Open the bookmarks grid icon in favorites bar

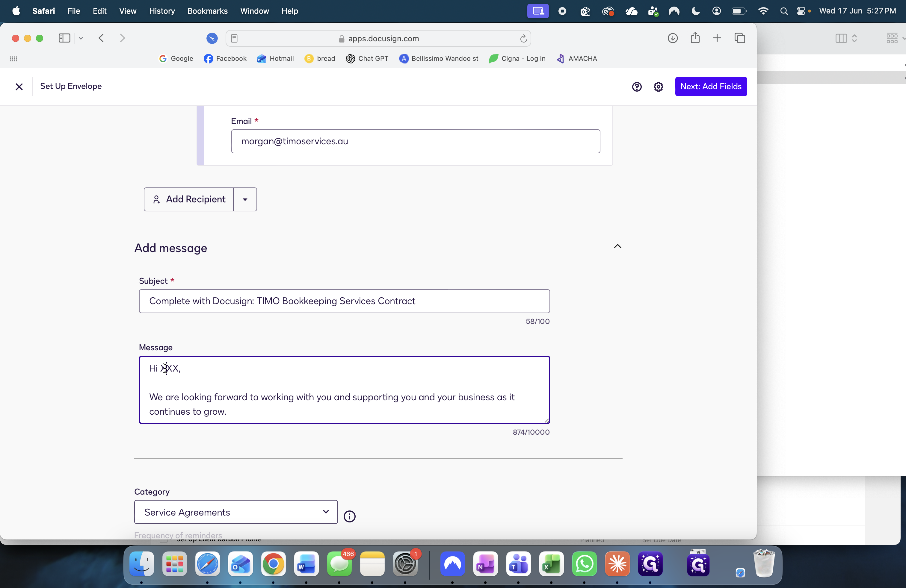pyautogui.click(x=14, y=59)
